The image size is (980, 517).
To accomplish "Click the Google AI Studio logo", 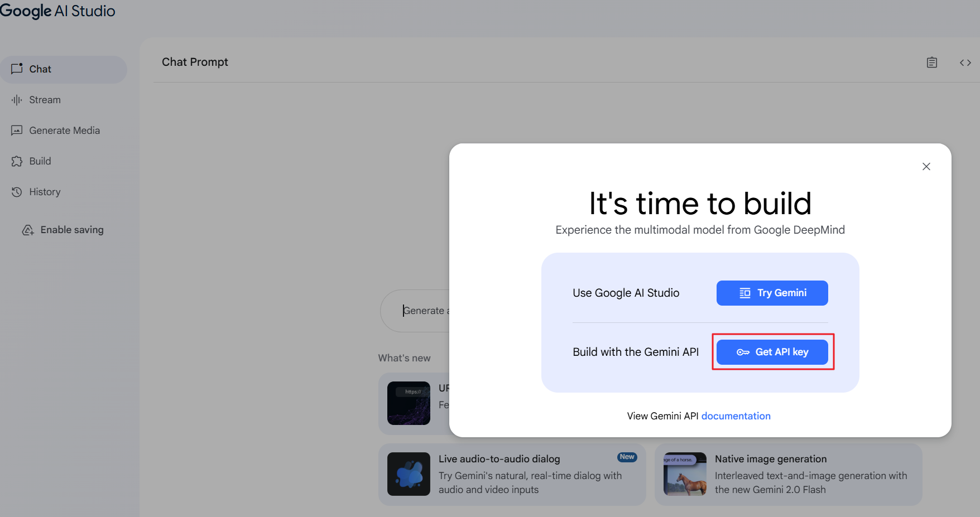I will coord(57,11).
